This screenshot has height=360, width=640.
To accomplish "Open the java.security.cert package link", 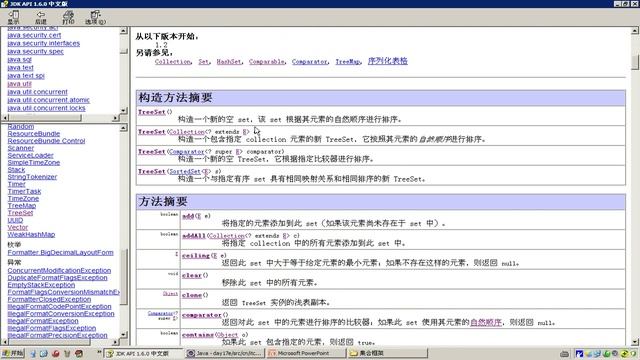I will (34, 35).
